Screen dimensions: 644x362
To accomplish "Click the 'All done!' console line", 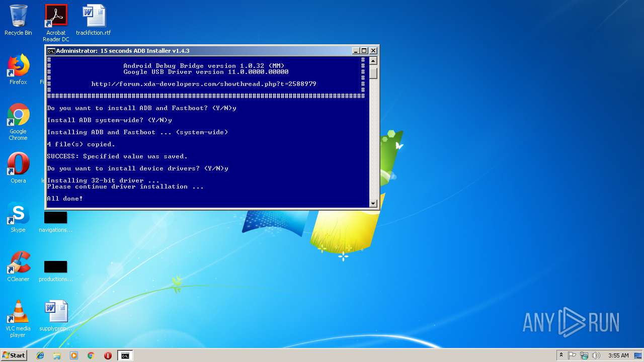I will click(65, 199).
